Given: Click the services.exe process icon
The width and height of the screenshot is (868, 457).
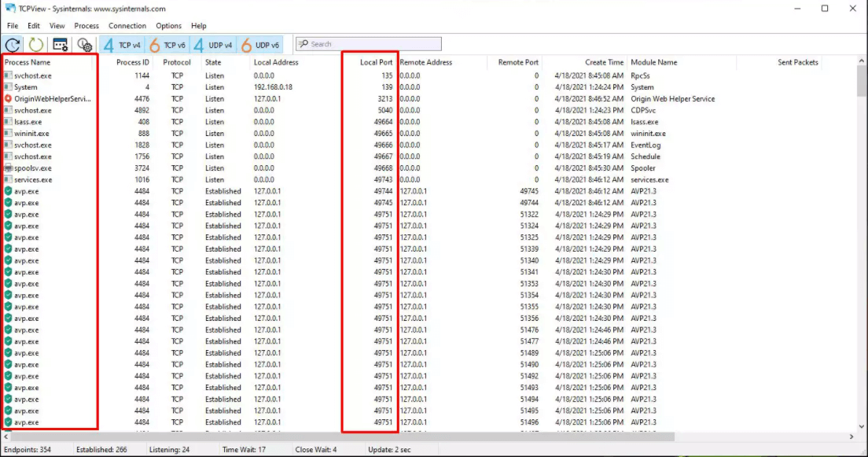Looking at the screenshot, I should [9, 179].
